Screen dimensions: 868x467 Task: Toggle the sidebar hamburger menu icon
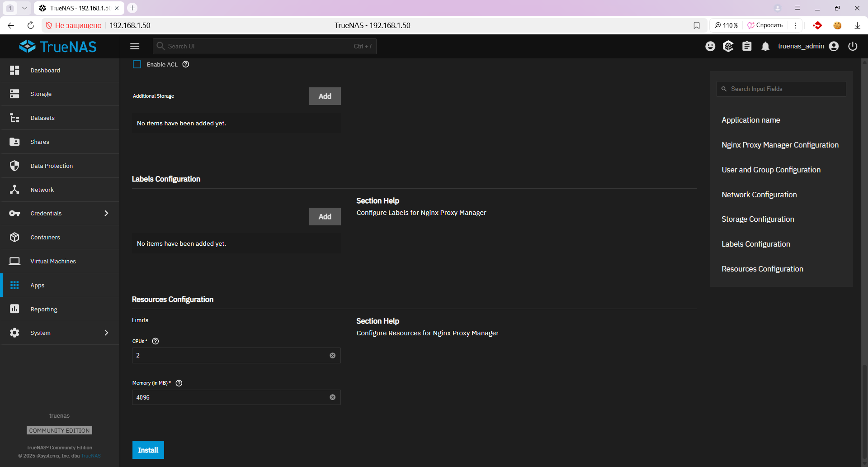135,46
